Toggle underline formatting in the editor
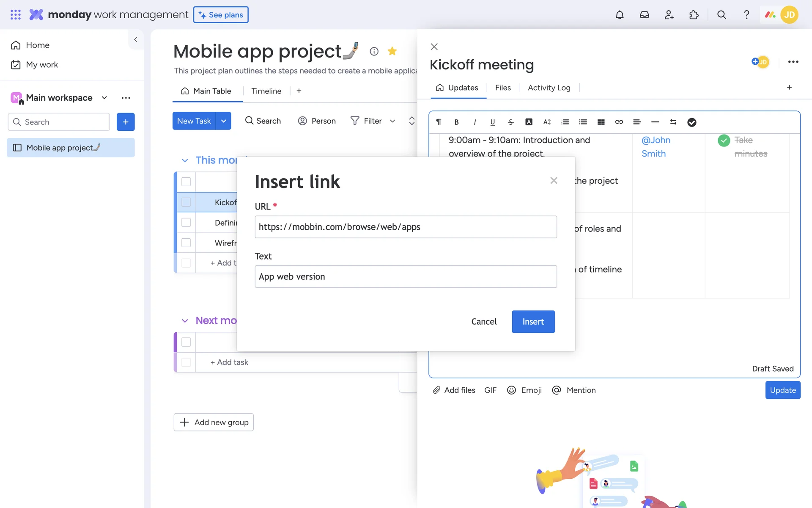Viewport: 812px width, 508px height. pos(492,122)
